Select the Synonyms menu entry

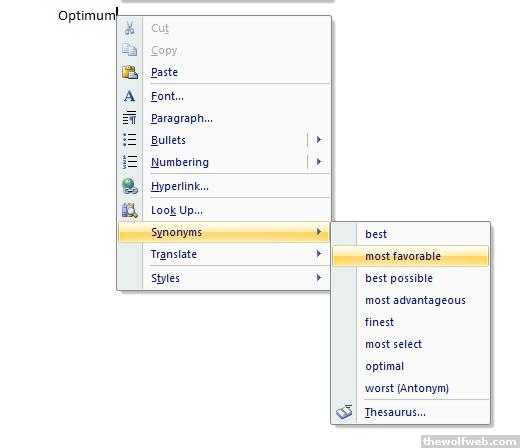point(223,232)
